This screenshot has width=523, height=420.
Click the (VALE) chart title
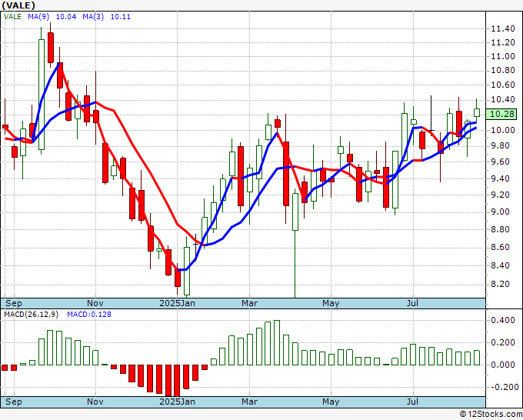tap(18, 5)
